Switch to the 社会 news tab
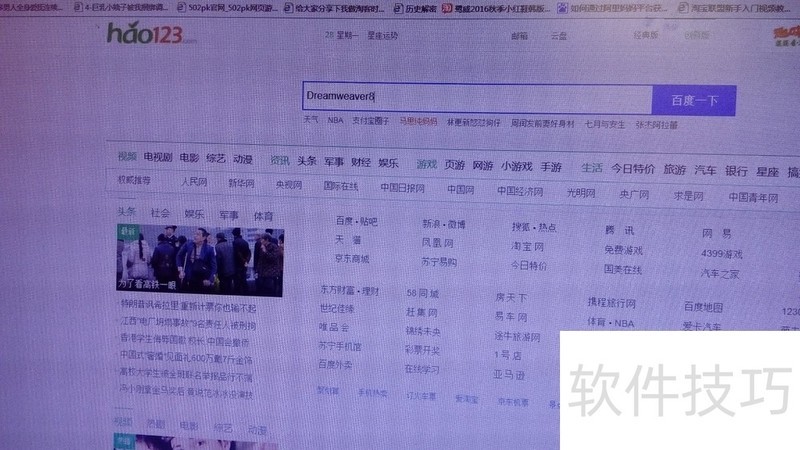Image resolution: width=800 pixels, height=450 pixels. tap(160, 213)
